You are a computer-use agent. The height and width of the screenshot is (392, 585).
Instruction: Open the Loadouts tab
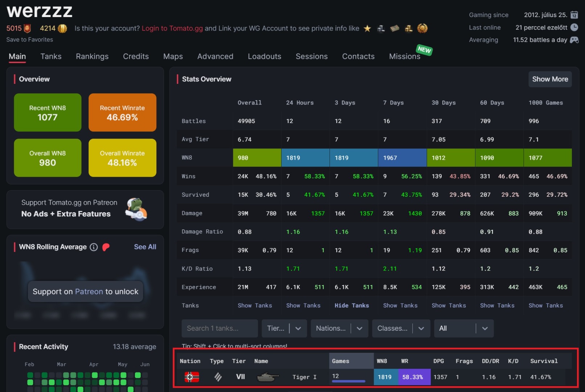pyautogui.click(x=265, y=56)
